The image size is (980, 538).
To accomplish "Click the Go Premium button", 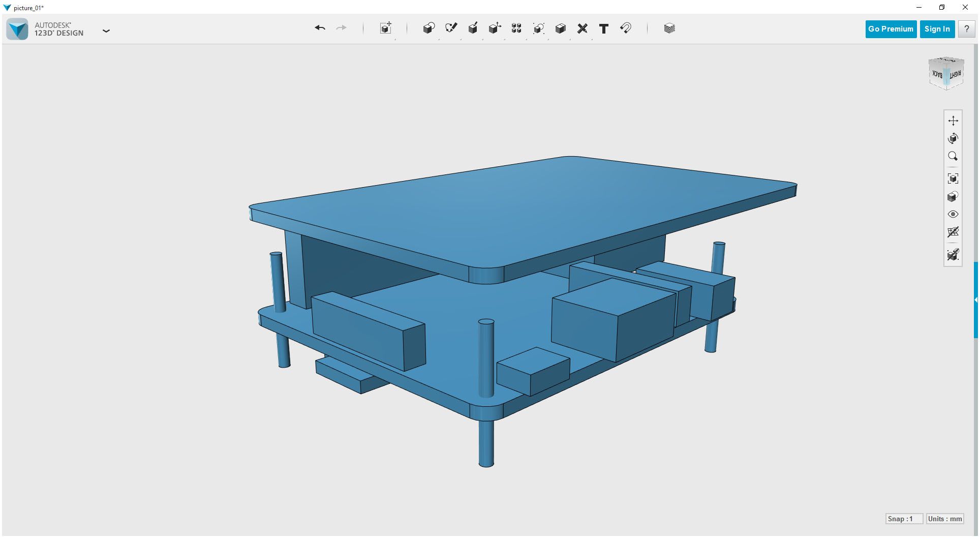I will click(891, 29).
